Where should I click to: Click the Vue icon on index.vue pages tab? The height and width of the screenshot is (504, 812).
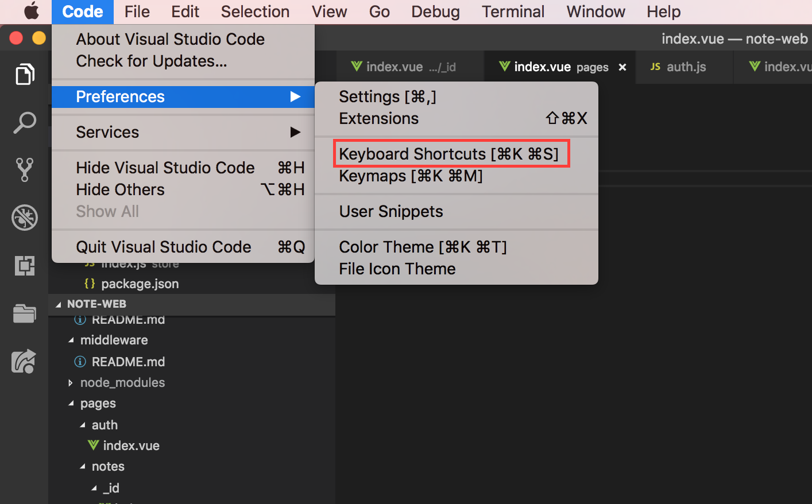(x=504, y=67)
